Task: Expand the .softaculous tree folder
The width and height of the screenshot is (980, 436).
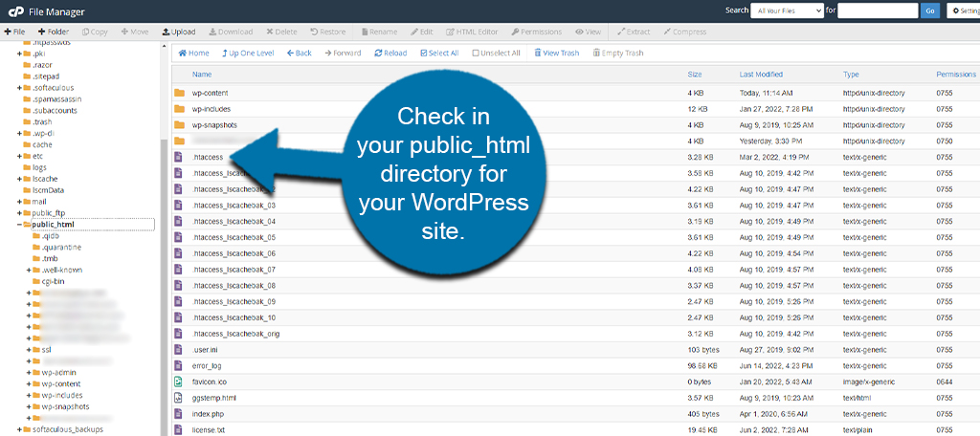Action: coord(19,88)
